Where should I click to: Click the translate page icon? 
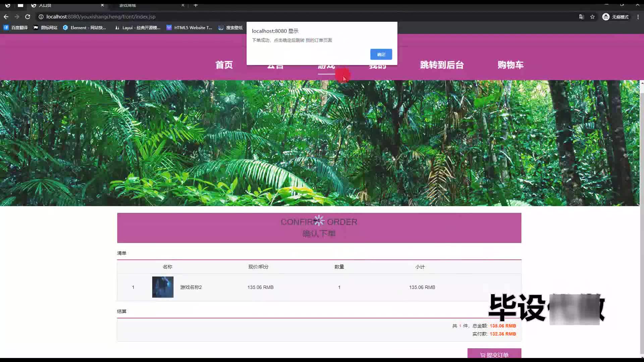click(x=582, y=17)
